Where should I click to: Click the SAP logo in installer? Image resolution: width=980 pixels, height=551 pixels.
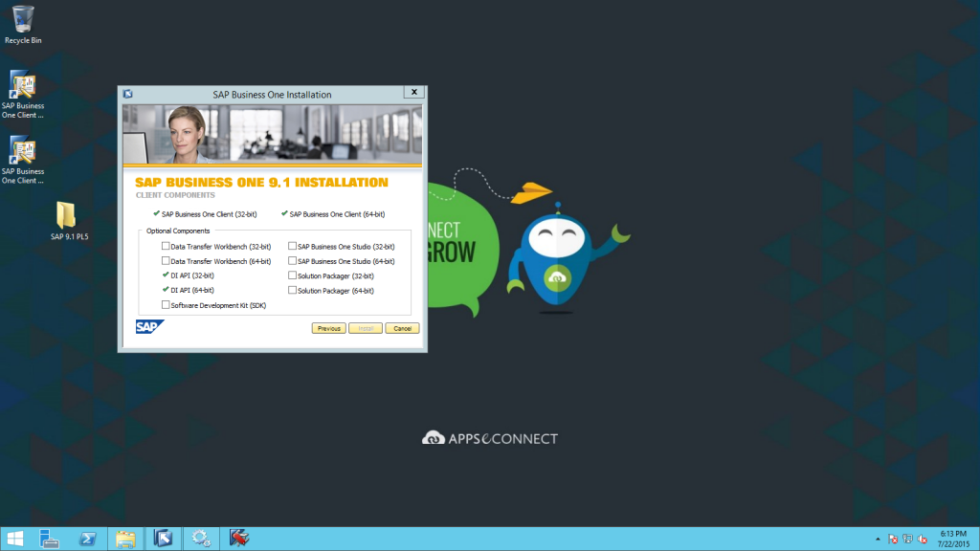coord(150,327)
